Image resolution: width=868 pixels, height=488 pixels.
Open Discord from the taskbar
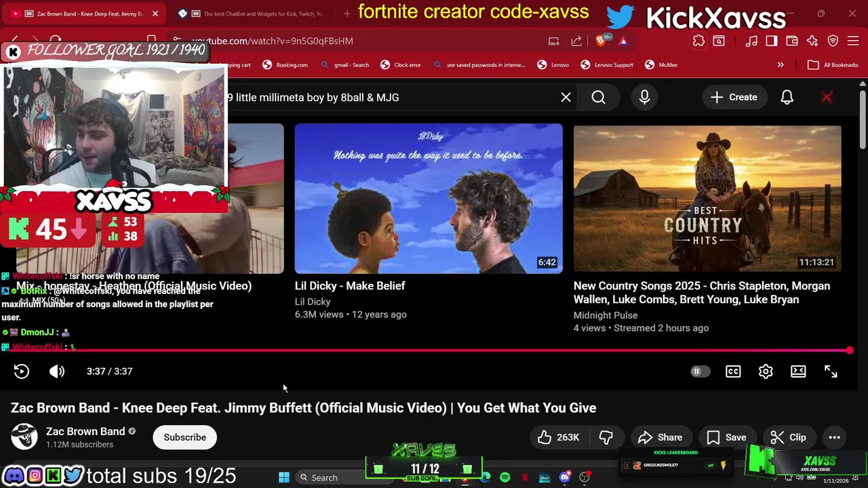click(564, 478)
